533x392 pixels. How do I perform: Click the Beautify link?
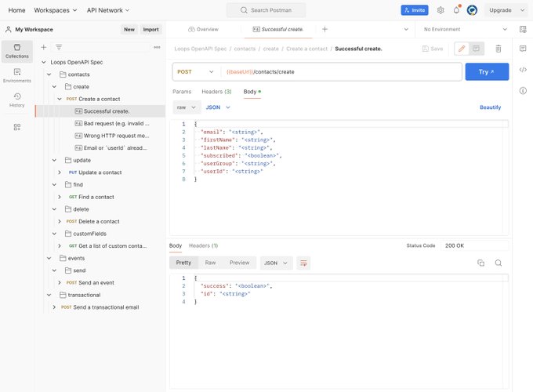click(x=490, y=107)
